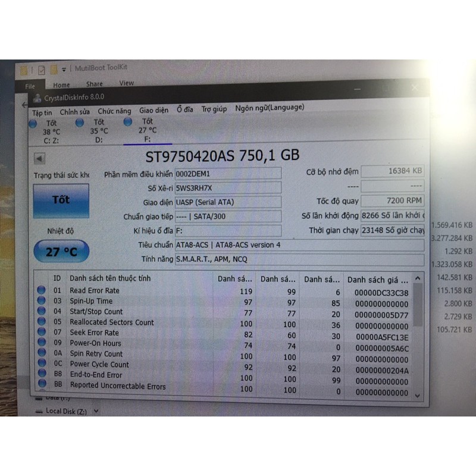
Task: Select 1.569.416 KB file size in Explorer
Action: point(452,225)
